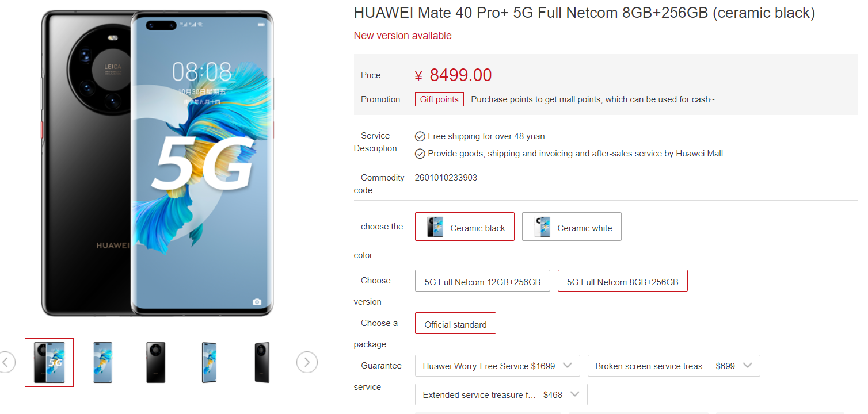Click the Gift points promotion badge
Viewport: 868px width, 414px height.
439,99
